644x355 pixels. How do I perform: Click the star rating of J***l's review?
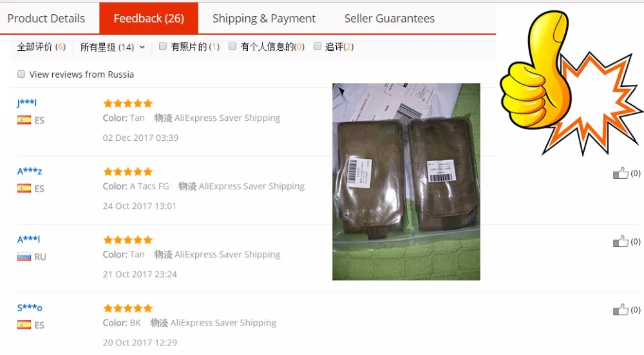(x=128, y=104)
